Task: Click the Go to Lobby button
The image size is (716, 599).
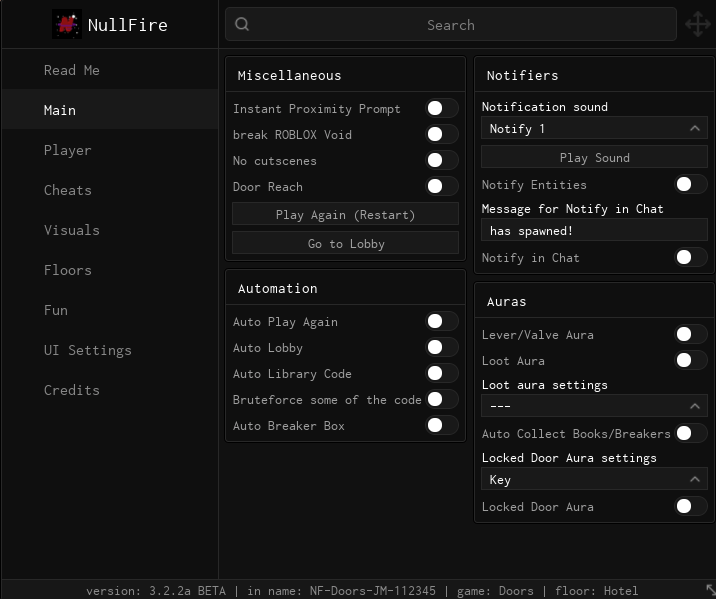Action: coord(345,243)
